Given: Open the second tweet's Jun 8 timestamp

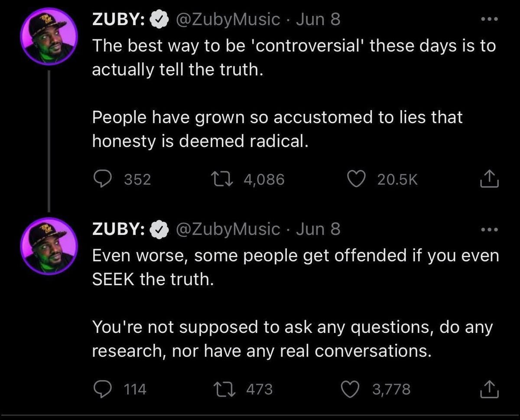Looking at the screenshot, I should (x=318, y=229).
